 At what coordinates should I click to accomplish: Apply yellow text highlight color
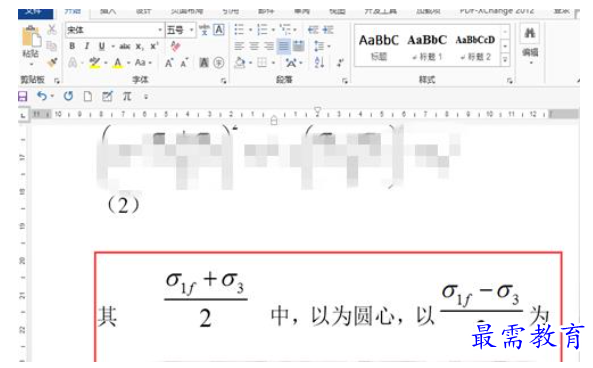coord(95,63)
